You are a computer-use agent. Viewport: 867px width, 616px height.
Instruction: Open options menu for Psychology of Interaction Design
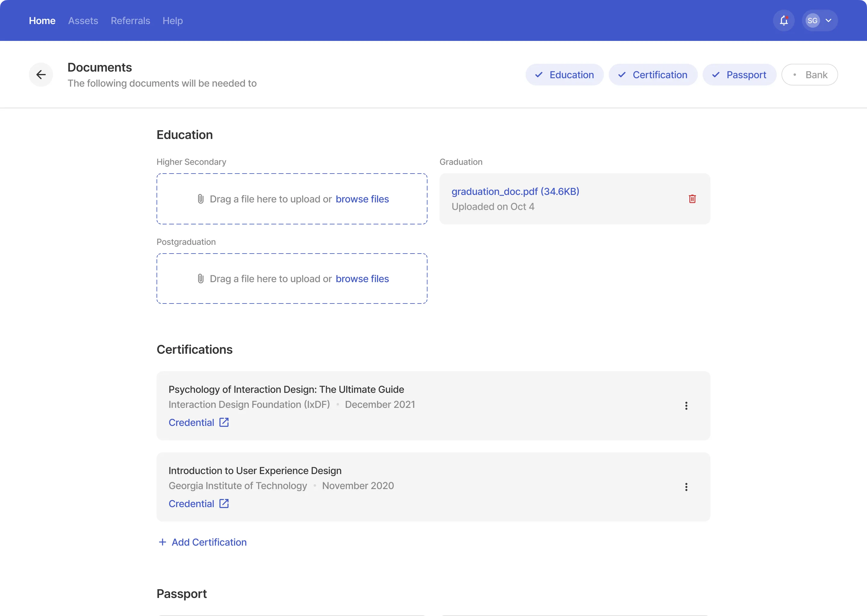click(686, 406)
